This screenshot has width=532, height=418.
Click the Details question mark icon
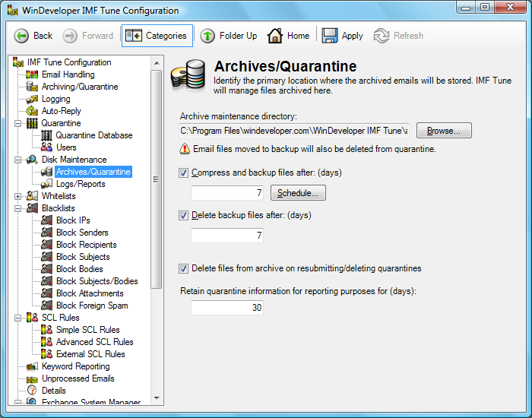tap(32, 391)
